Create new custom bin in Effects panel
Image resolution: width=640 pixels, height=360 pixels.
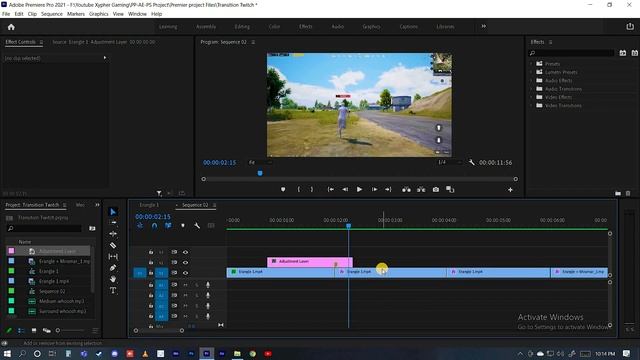click(618, 193)
